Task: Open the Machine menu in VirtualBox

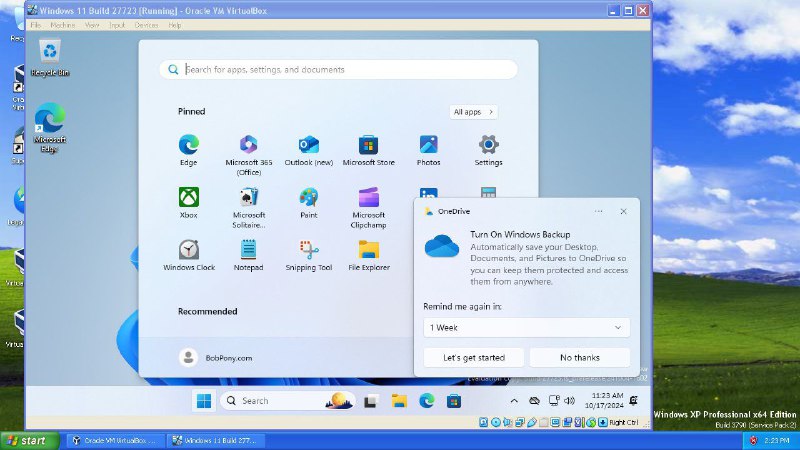Action: [x=63, y=25]
